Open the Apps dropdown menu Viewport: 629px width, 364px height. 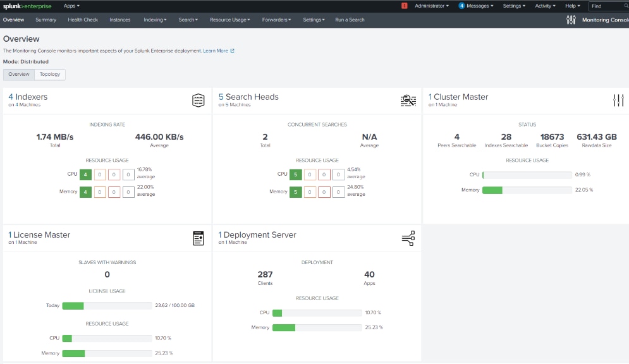pos(71,6)
